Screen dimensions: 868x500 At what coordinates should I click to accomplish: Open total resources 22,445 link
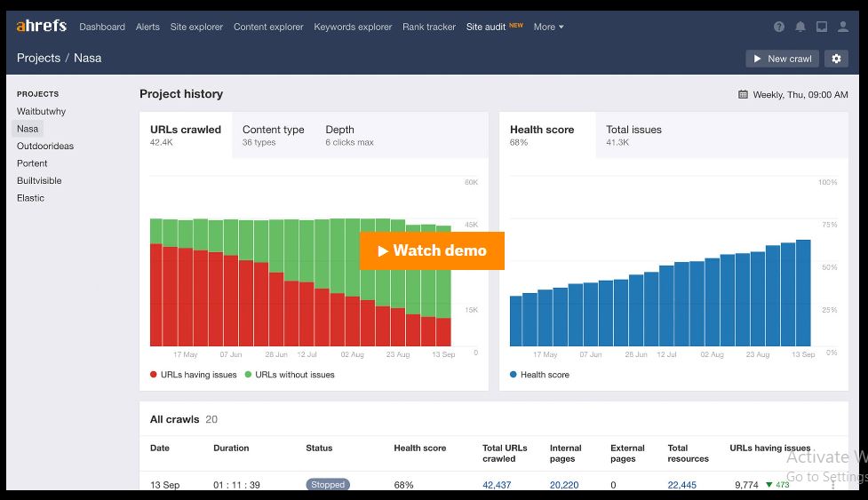tap(682, 485)
